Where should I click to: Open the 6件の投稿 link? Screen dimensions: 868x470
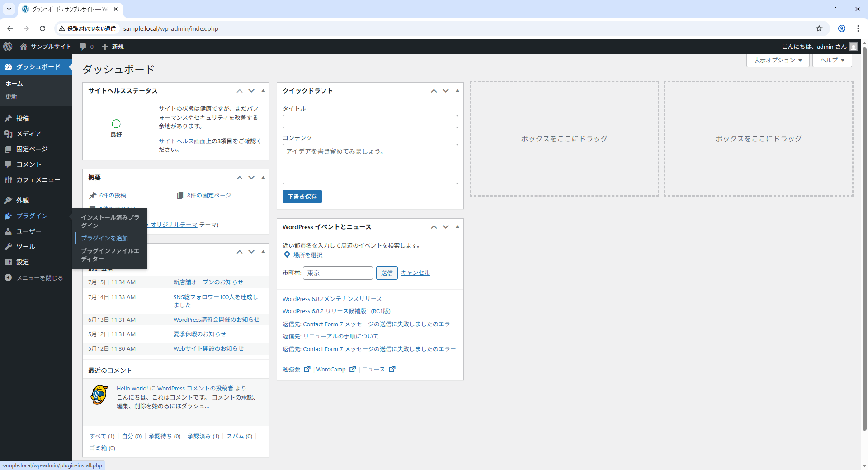tap(113, 195)
